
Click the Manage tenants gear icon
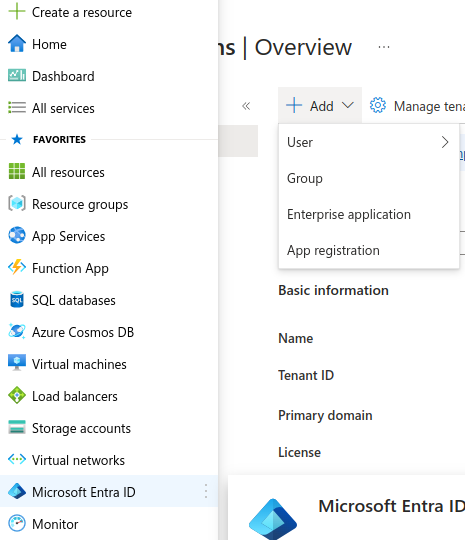point(378,105)
